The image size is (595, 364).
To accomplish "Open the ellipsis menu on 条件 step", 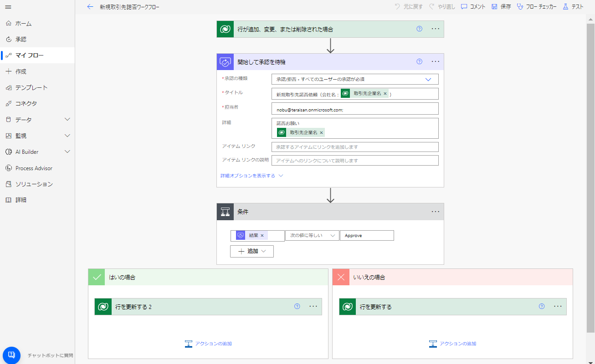I will tap(435, 212).
